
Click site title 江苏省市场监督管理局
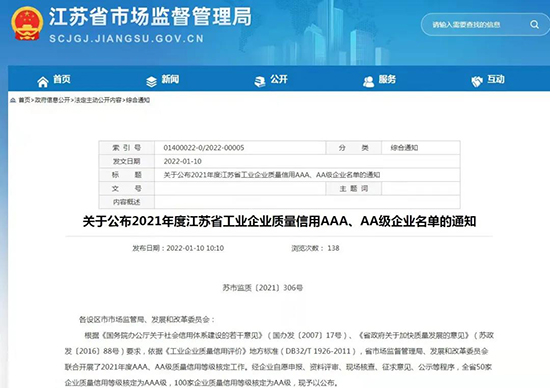[150, 16]
